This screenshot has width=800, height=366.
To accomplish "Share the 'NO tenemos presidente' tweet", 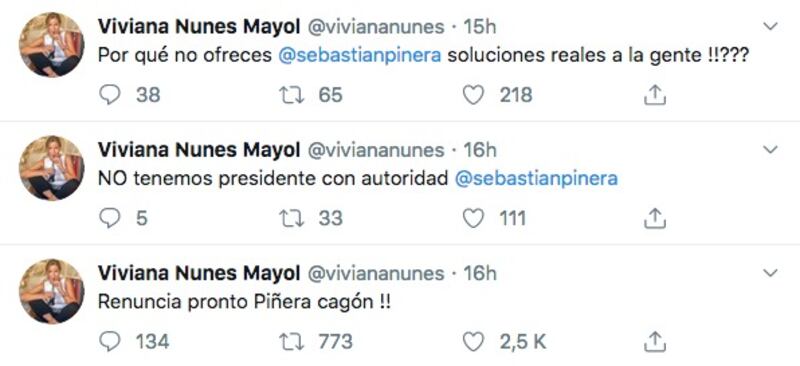I will [655, 218].
